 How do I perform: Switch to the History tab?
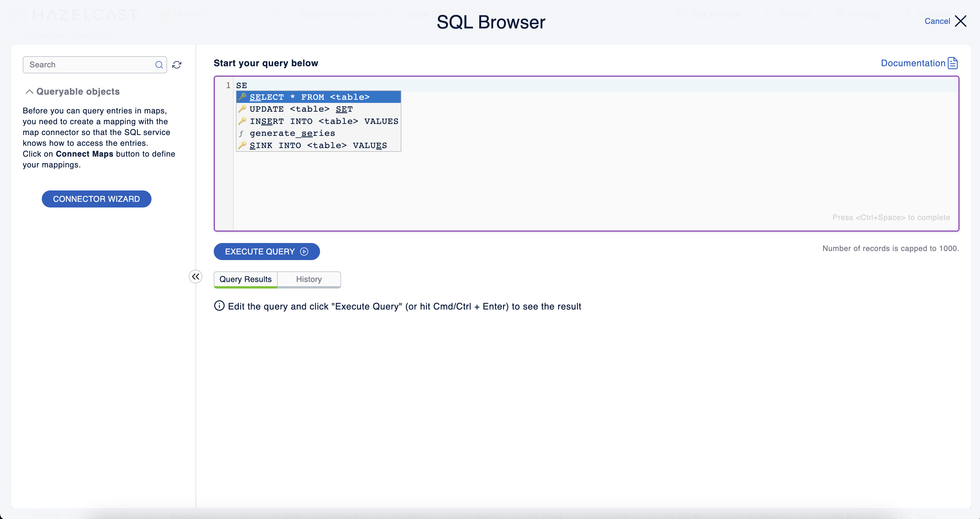pos(309,279)
